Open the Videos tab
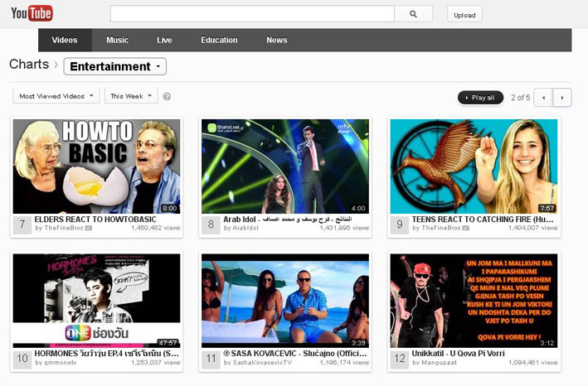The height and width of the screenshot is (386, 588). pyautogui.click(x=65, y=40)
